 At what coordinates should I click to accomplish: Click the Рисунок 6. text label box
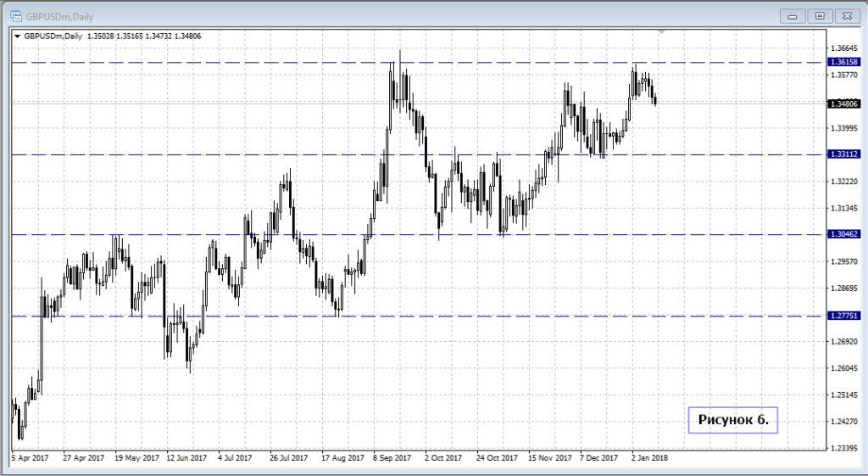pyautogui.click(x=732, y=419)
